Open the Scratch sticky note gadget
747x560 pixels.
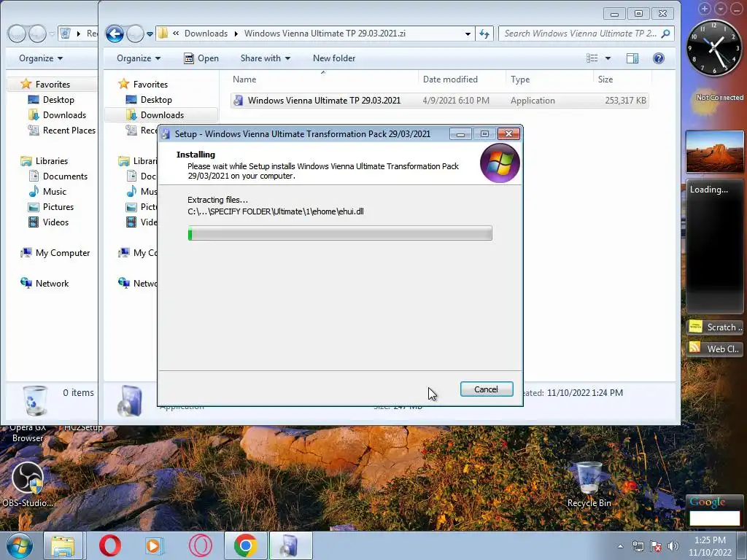[715, 327]
